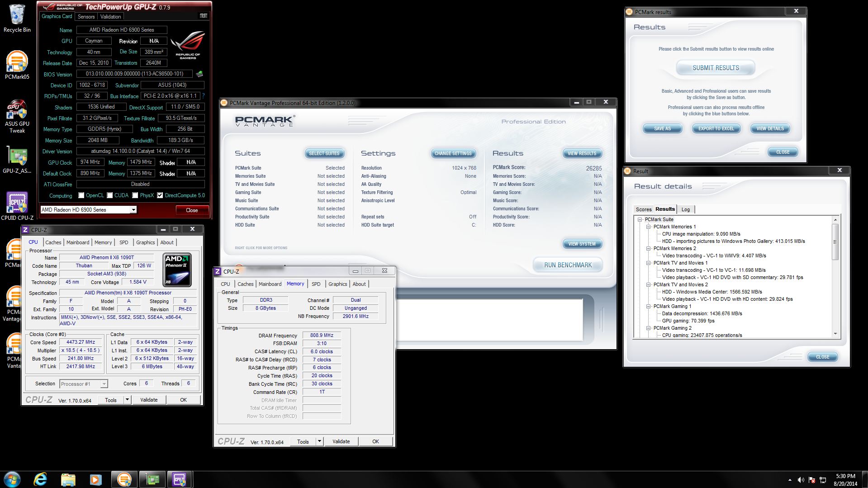Click the GPU name field in GPU-Z
This screenshot has width=868, height=488.
coord(122,30)
